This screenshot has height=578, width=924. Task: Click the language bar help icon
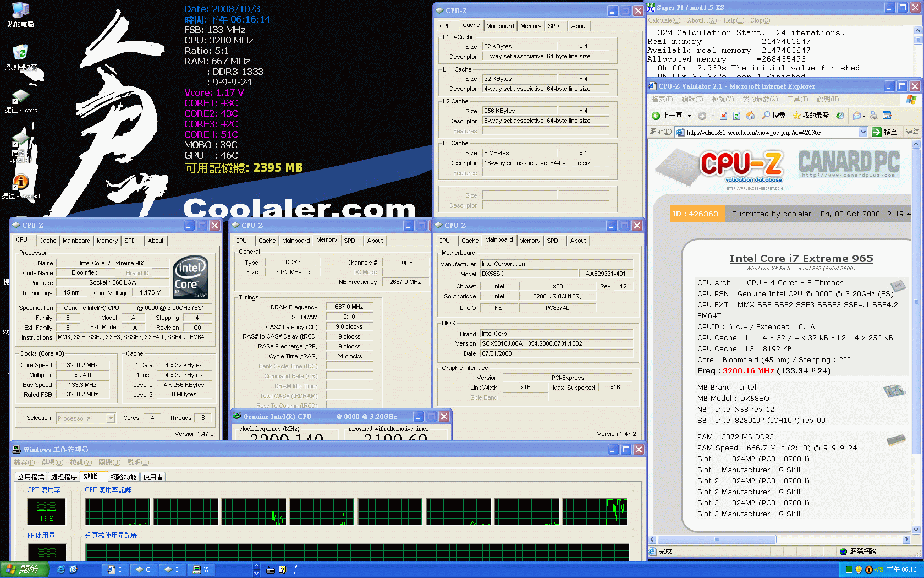point(282,570)
